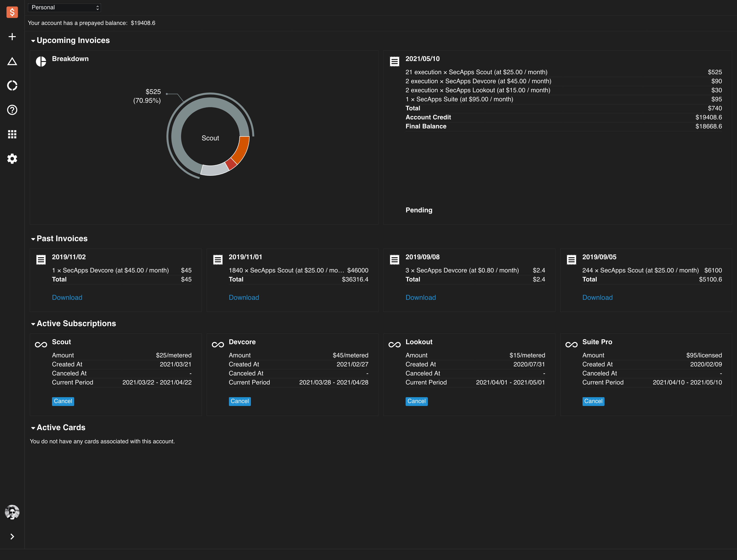Collapse the Active Cards section
Screen dimensions: 737x560
[33, 428]
